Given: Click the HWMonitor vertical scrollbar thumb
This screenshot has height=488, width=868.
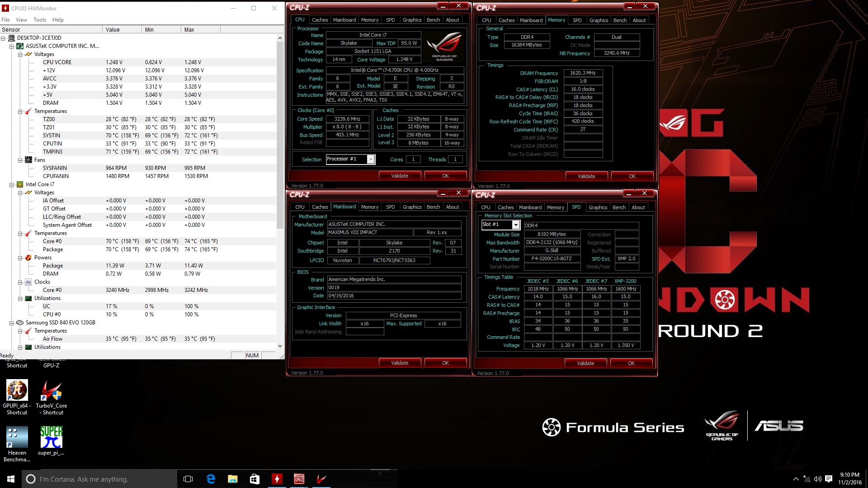Looking at the screenshot, I should click(280, 136).
